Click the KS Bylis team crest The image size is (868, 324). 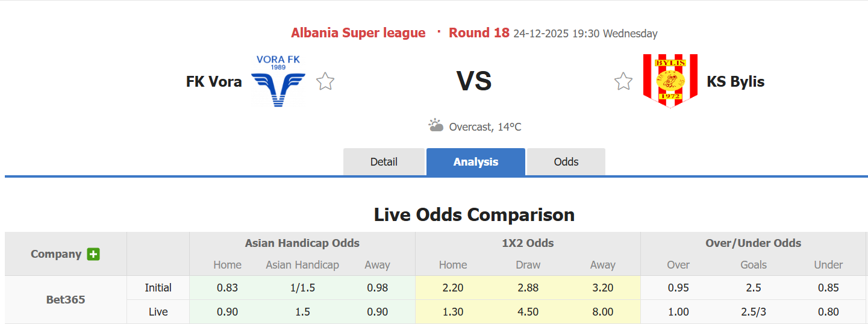pos(670,81)
